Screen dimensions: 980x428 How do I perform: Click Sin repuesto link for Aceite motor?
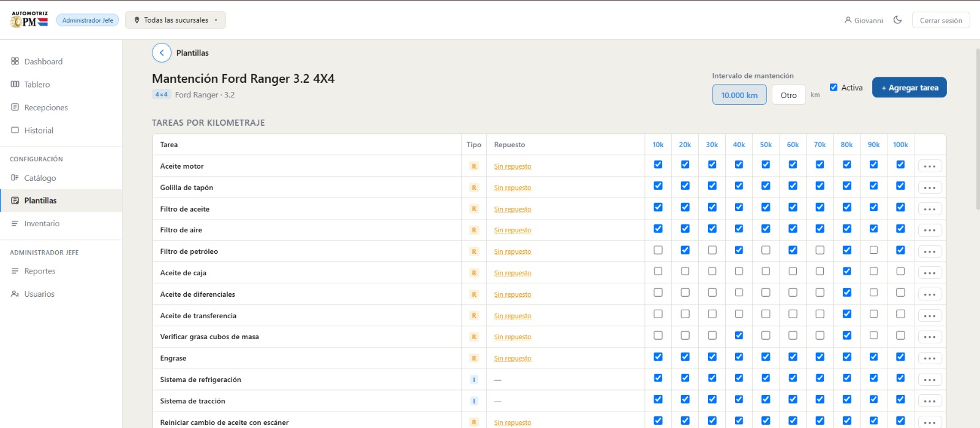coord(513,166)
